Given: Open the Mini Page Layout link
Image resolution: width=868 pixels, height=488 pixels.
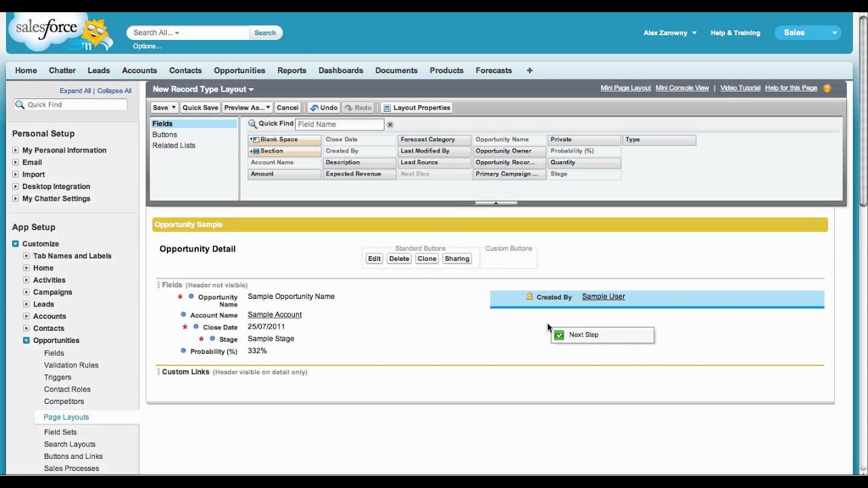Looking at the screenshot, I should tap(625, 88).
